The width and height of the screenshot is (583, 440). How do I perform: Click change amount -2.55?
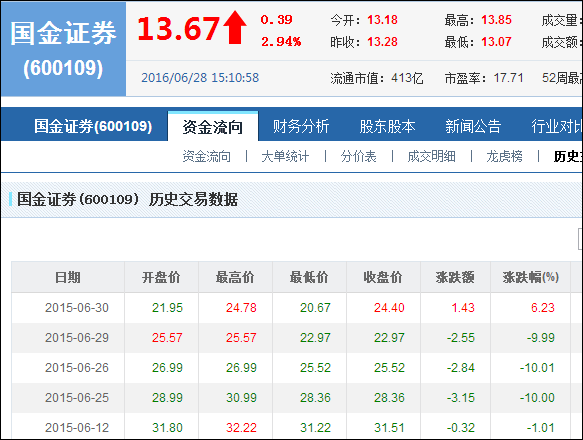coord(461,338)
